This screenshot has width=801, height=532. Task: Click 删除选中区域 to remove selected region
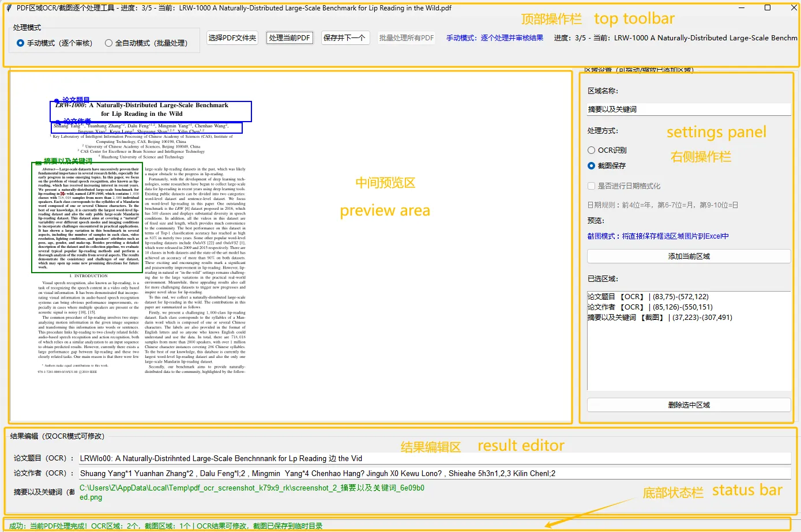tap(688, 405)
